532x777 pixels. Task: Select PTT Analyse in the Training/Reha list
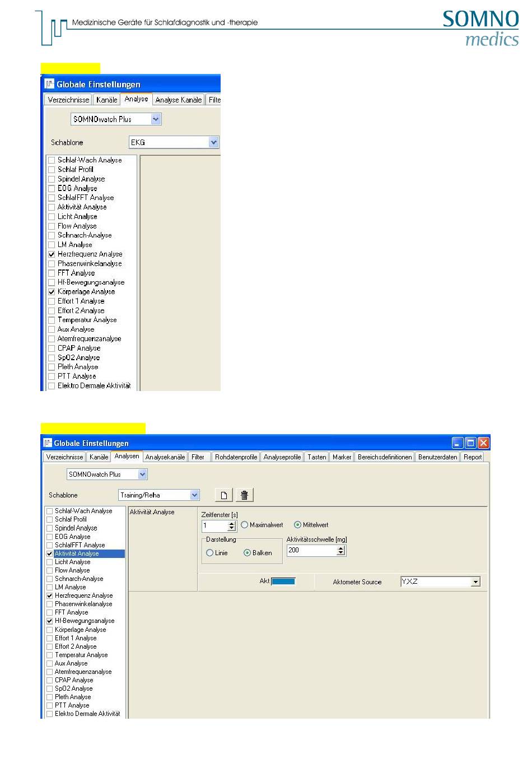coord(72,706)
